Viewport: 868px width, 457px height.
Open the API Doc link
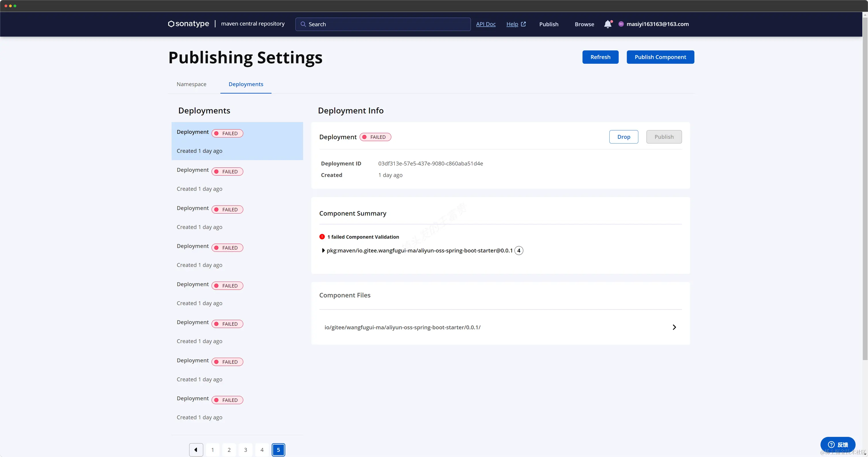pos(486,24)
